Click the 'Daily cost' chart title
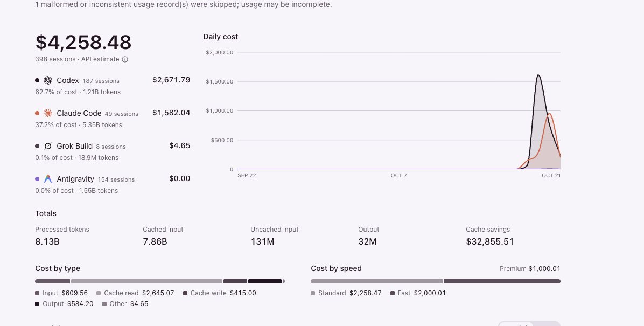 point(221,37)
